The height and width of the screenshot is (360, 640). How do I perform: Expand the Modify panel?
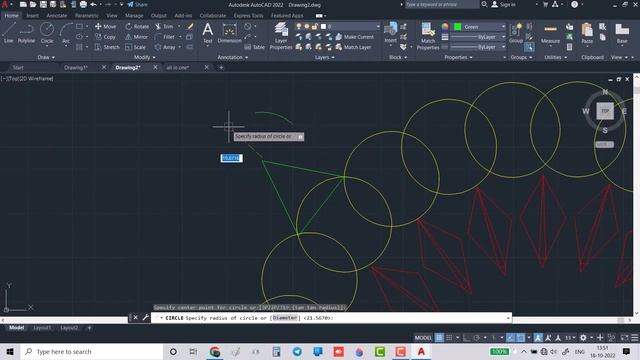click(x=144, y=58)
